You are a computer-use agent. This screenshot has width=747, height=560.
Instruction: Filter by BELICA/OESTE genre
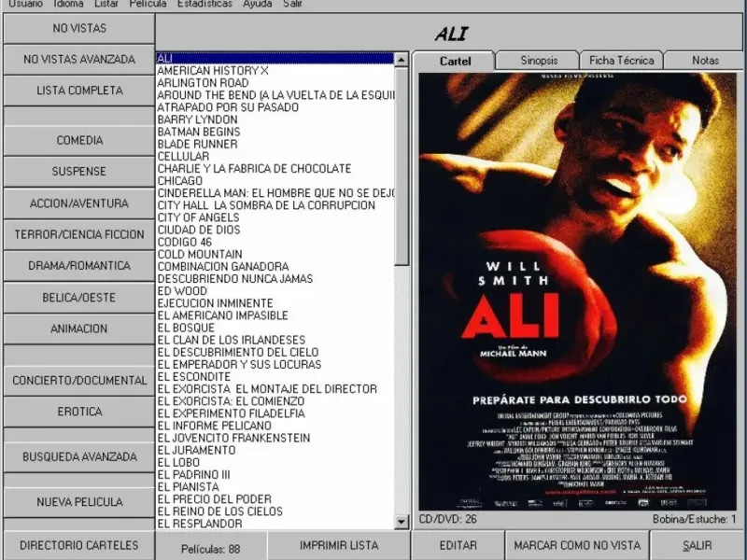pyautogui.click(x=79, y=298)
